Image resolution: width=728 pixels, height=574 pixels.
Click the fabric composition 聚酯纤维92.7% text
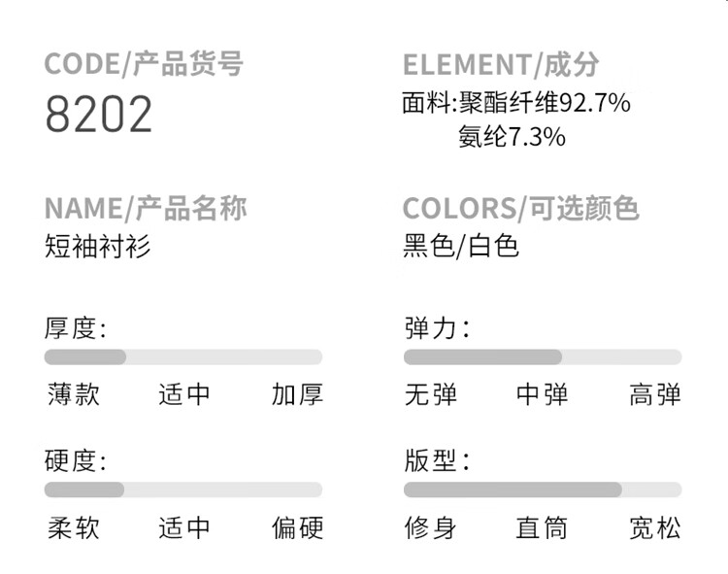point(545,103)
